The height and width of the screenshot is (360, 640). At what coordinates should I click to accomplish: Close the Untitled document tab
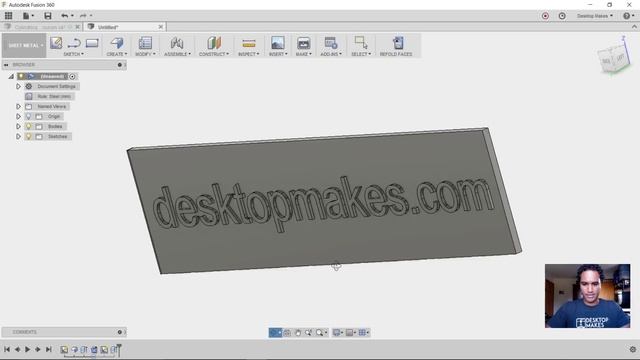tap(160, 27)
